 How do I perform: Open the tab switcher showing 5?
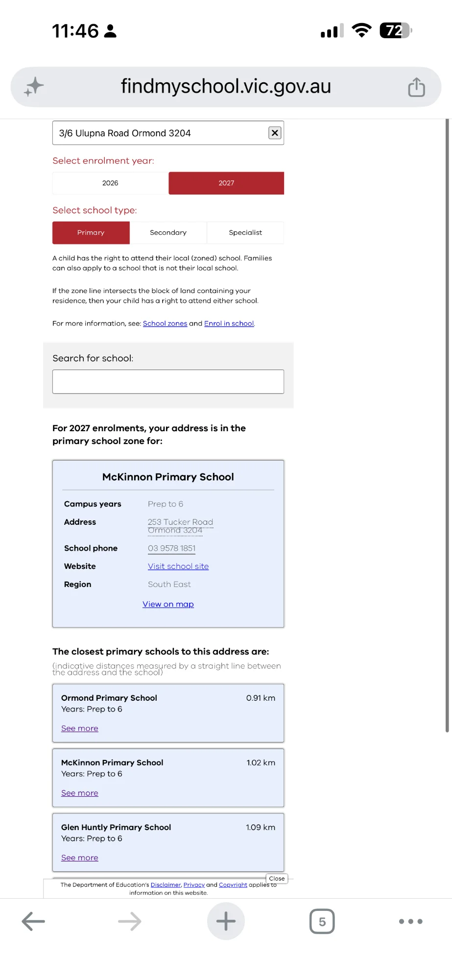[322, 921]
